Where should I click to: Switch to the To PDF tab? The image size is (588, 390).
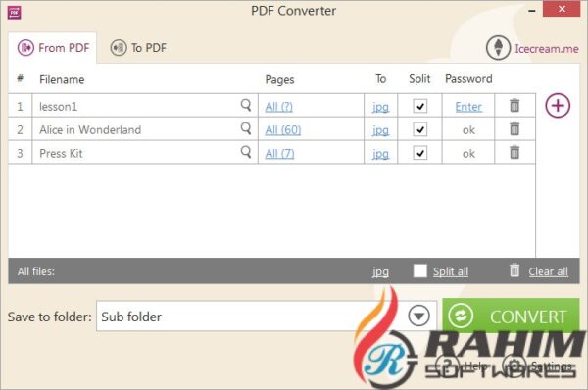pos(138,48)
